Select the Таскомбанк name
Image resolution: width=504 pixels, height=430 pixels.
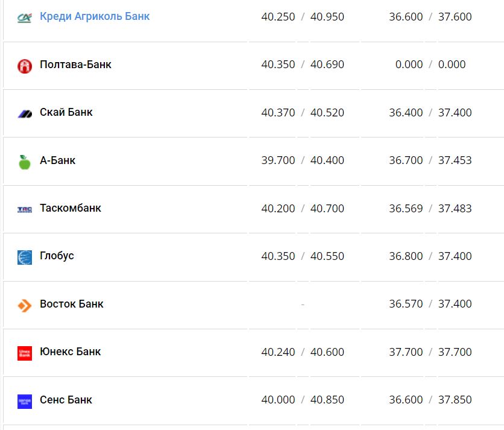71,208
